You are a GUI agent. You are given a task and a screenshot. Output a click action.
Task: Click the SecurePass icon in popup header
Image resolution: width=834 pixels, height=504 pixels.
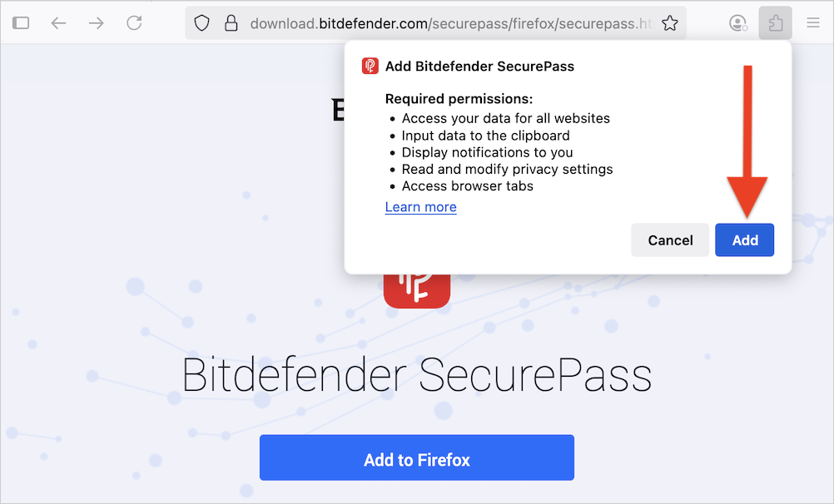370,67
